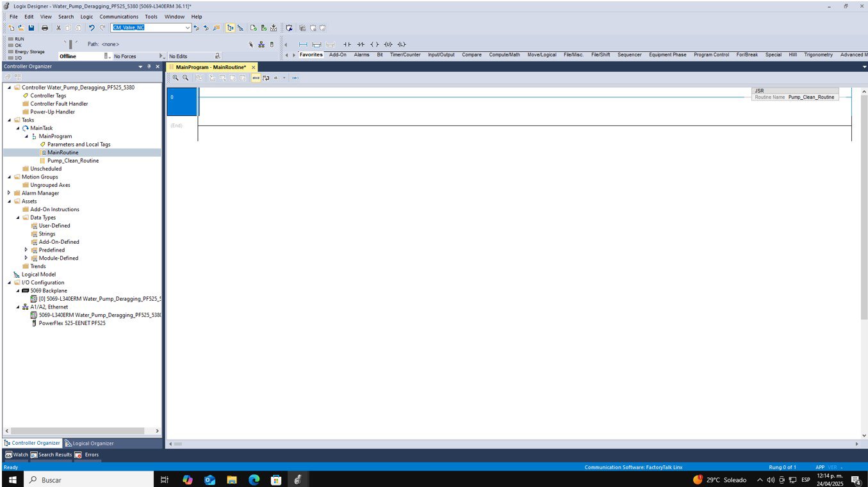Screen dimensions: 868x487
Task: Click the Zoom In magnifier icon
Action: click(x=176, y=77)
